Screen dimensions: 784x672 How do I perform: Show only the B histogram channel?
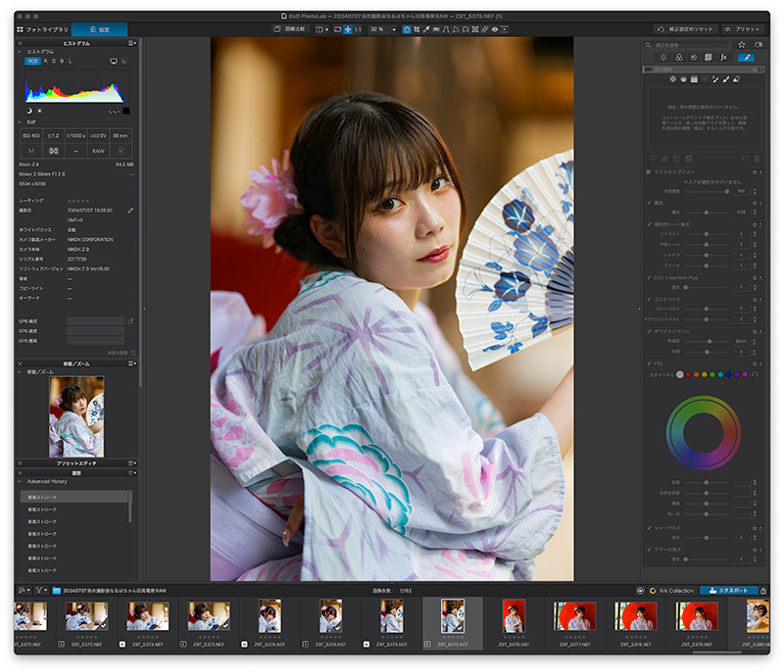pyautogui.click(x=62, y=61)
